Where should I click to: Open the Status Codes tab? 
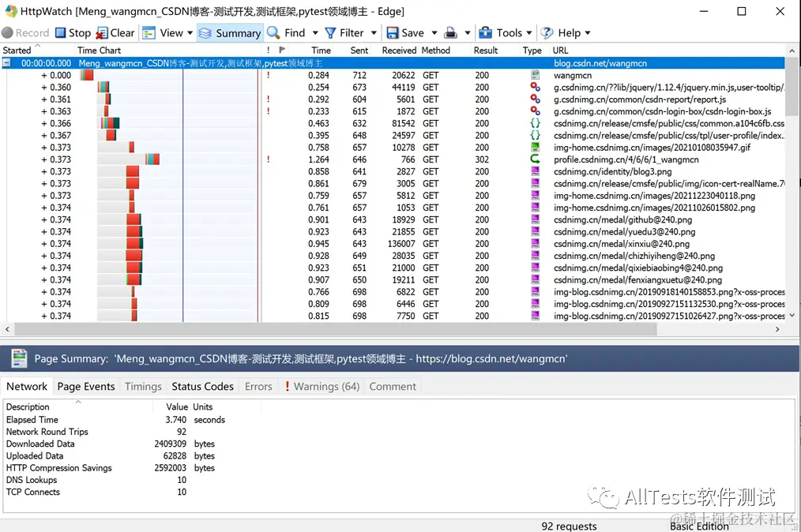[202, 387]
